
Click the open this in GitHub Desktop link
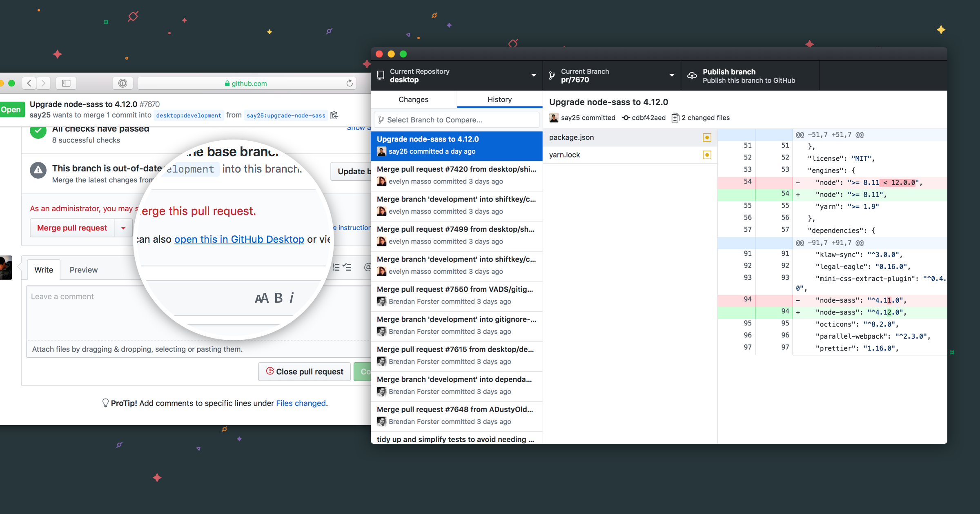[239, 239]
